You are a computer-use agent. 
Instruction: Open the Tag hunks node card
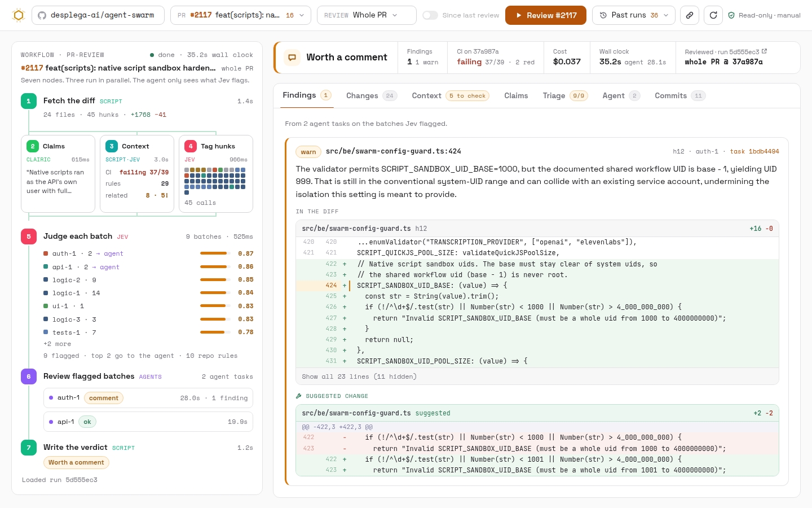click(x=216, y=174)
